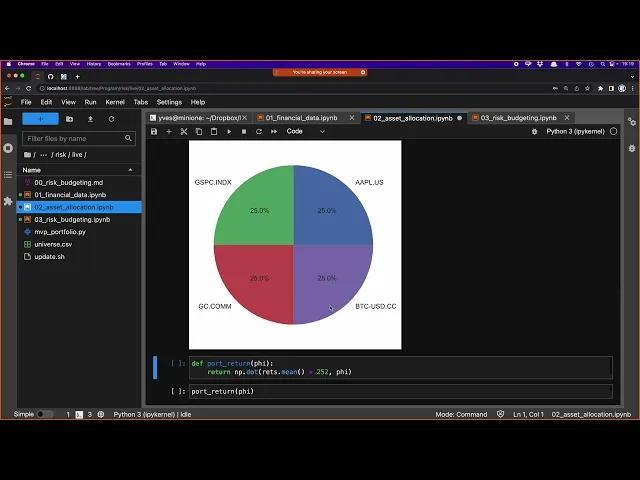Open the Tabs menu
The width and height of the screenshot is (640, 480).
141,102
